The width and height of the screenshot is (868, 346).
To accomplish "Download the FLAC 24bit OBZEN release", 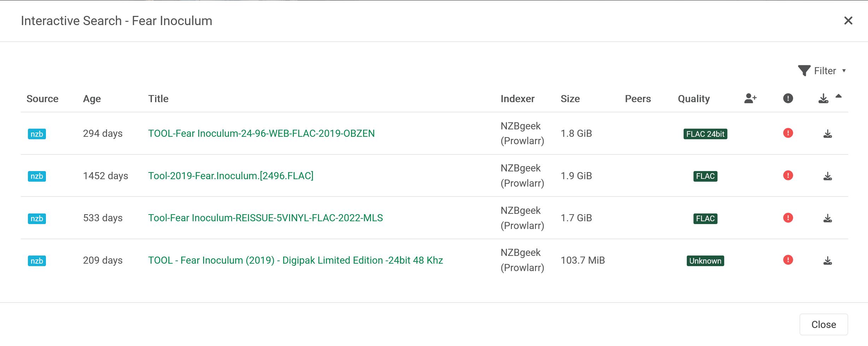I will pos(828,134).
